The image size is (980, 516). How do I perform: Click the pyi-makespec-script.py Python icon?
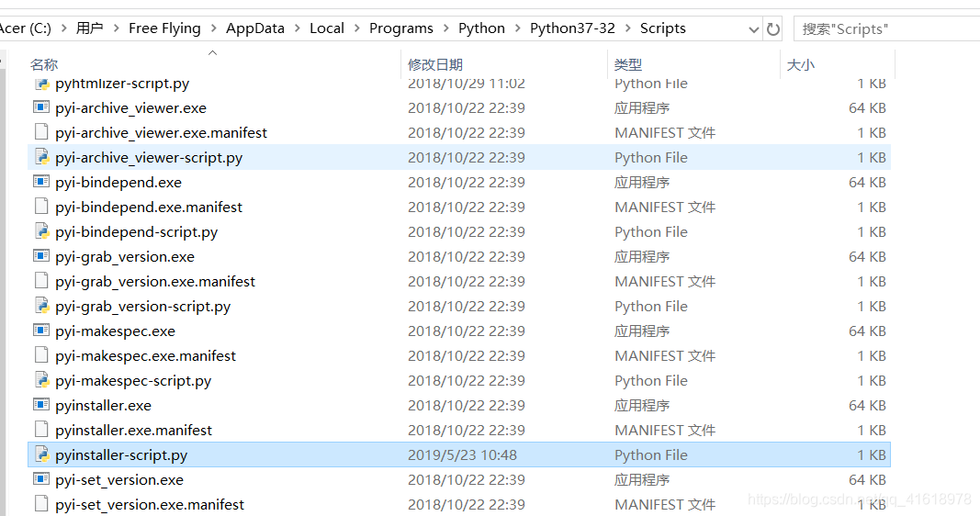click(x=41, y=380)
